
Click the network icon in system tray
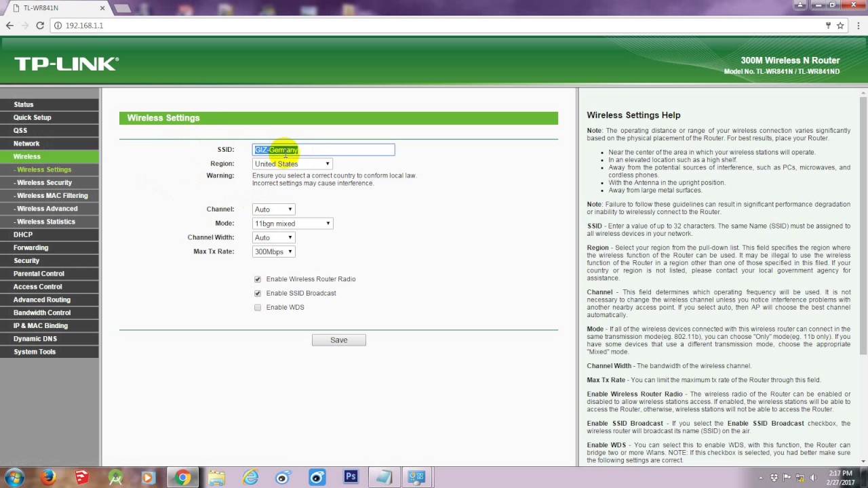[801, 477]
